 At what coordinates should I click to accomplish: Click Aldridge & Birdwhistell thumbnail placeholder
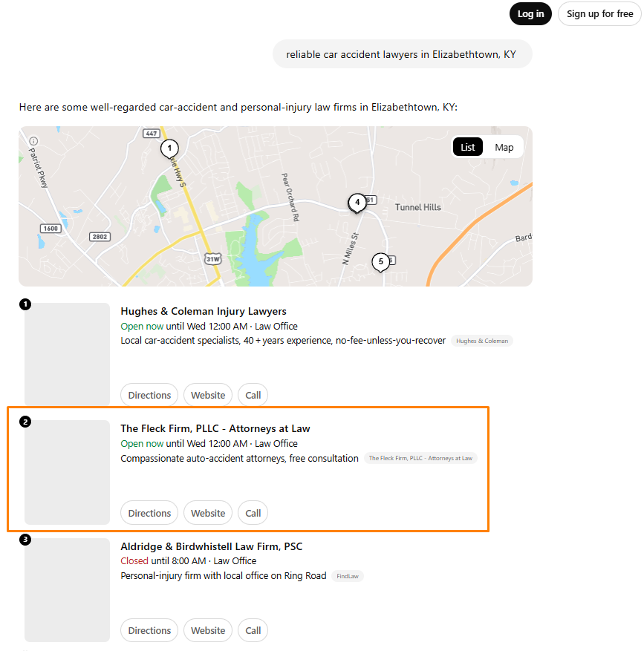[x=68, y=590]
